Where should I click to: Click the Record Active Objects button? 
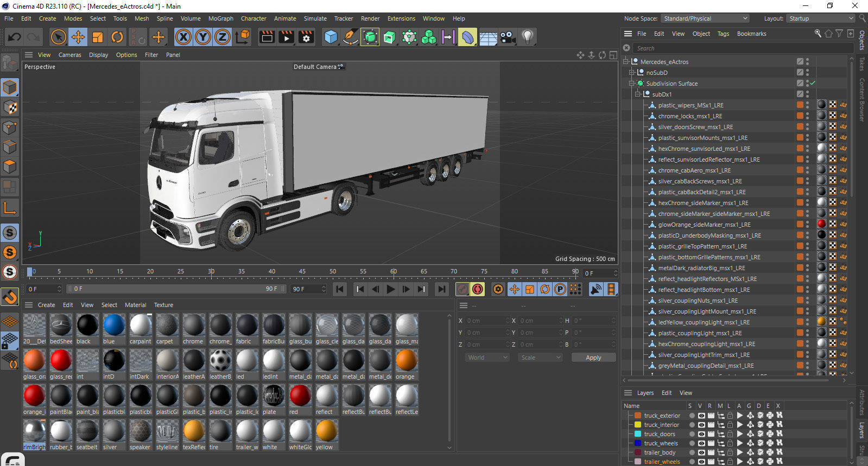pos(462,289)
